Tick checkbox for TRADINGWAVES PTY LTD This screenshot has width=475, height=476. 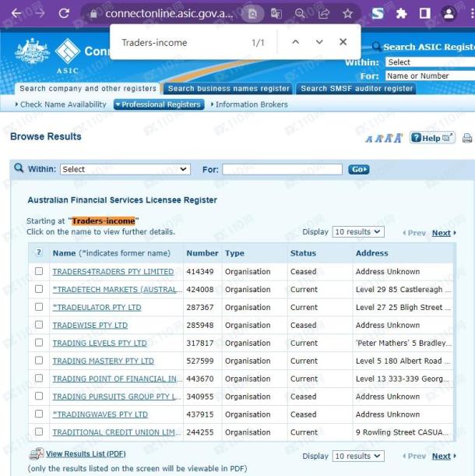(x=39, y=414)
